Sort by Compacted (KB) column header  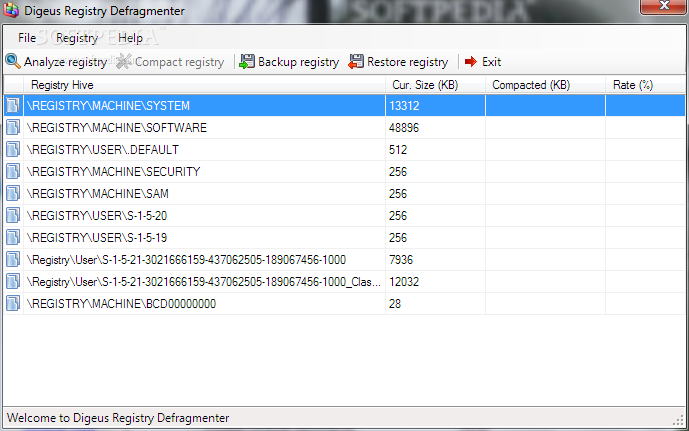click(x=531, y=85)
